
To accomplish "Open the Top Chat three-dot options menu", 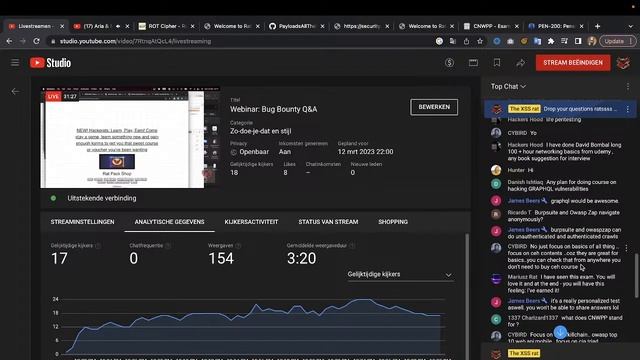I will click(628, 87).
